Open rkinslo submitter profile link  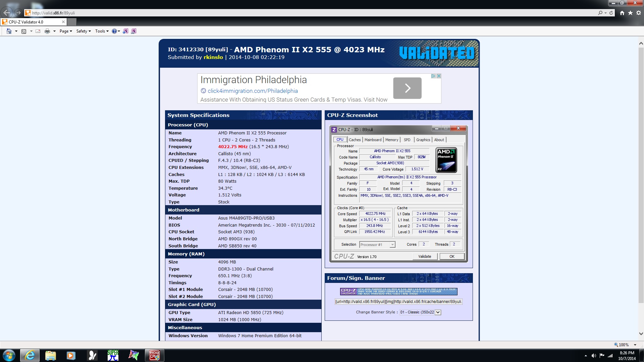(213, 57)
